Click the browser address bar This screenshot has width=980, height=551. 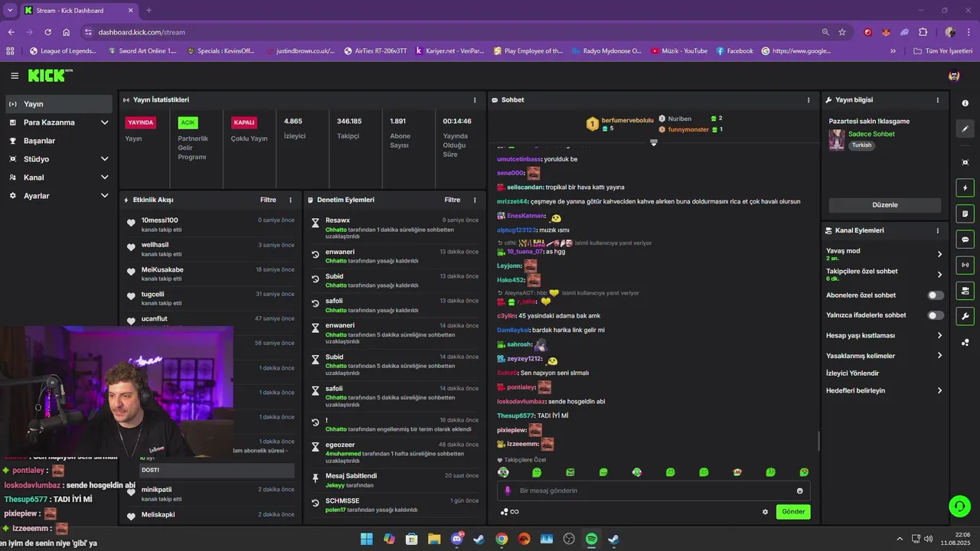tap(452, 32)
